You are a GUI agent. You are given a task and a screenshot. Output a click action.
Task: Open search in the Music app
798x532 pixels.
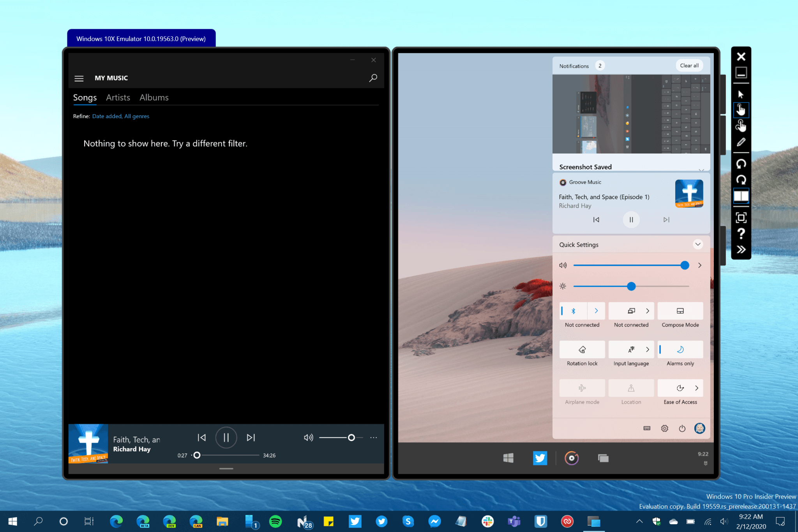[x=373, y=78]
